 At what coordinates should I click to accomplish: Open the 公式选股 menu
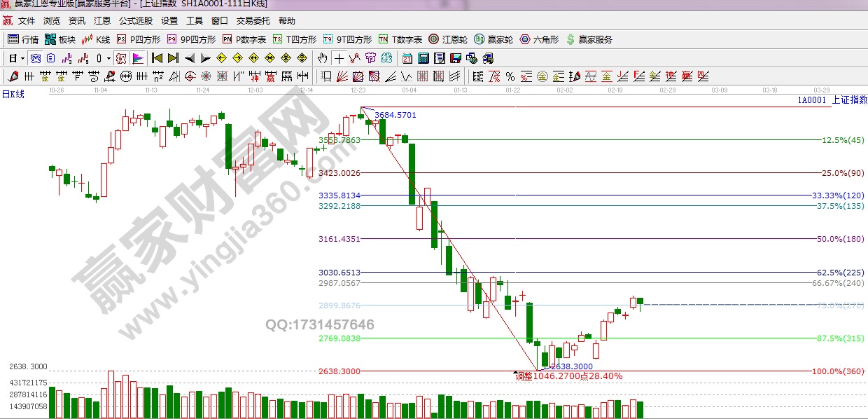[x=136, y=21]
